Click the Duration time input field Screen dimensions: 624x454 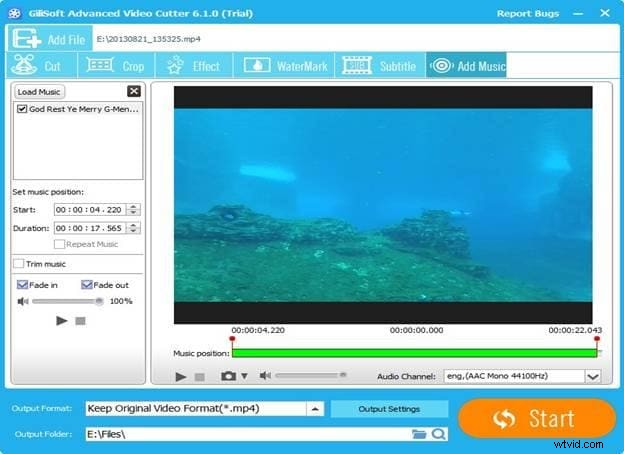(90, 228)
